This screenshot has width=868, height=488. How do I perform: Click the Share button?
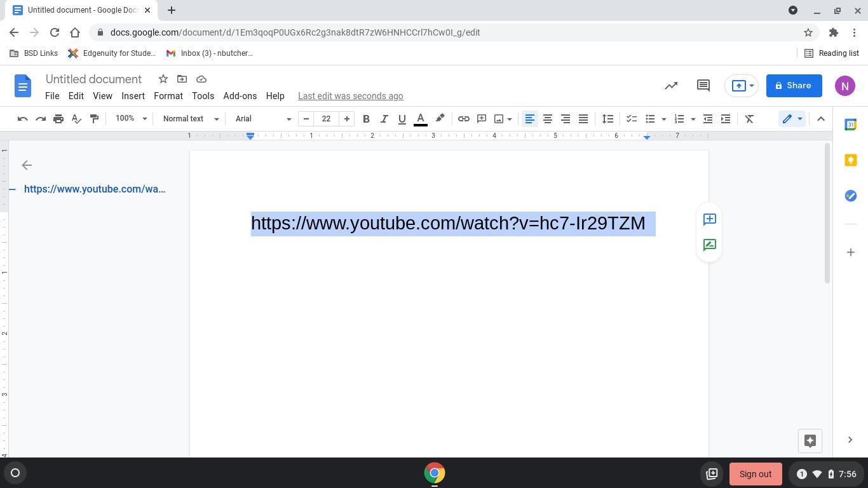(x=794, y=86)
